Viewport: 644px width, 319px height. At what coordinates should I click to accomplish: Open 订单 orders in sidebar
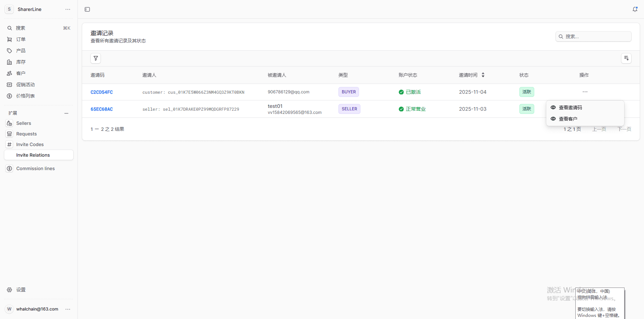pyautogui.click(x=21, y=39)
